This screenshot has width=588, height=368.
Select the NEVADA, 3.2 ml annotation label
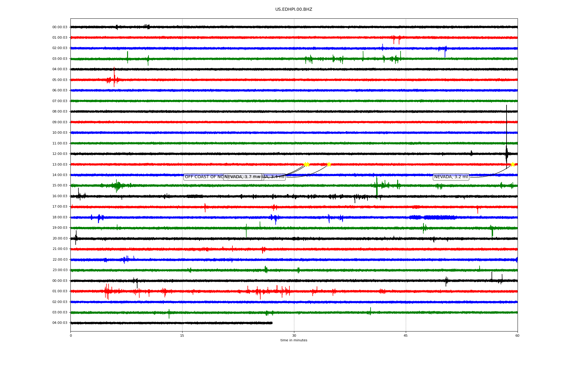coord(451,177)
